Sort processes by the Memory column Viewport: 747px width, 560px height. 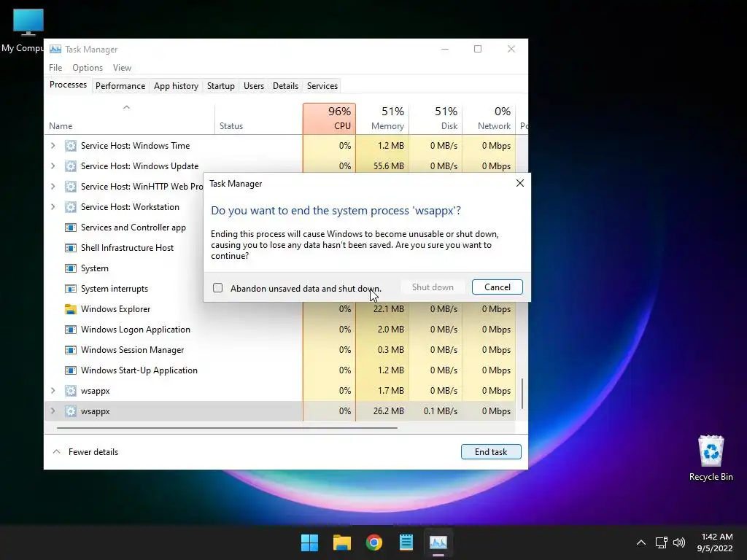pos(382,119)
